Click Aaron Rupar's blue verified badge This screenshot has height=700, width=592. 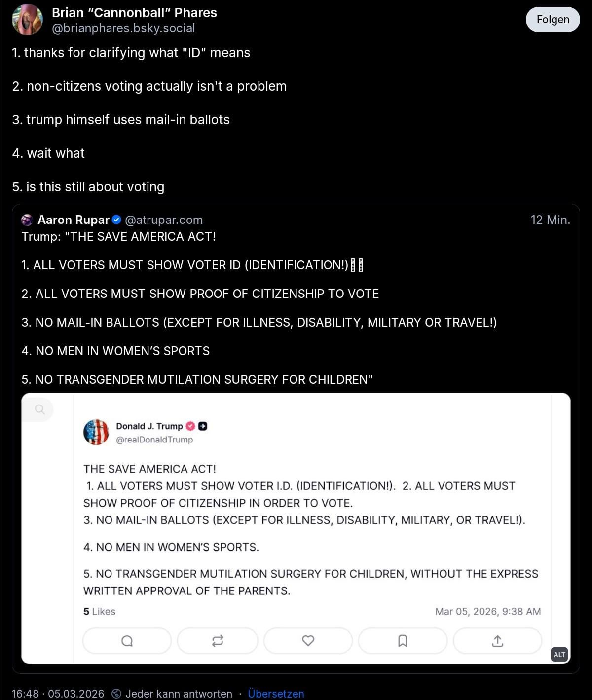pos(117,220)
